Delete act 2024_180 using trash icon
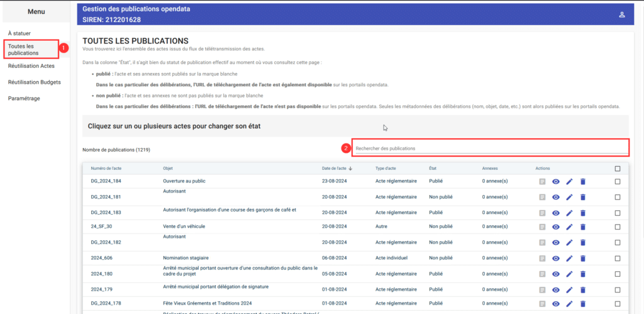 [582, 274]
